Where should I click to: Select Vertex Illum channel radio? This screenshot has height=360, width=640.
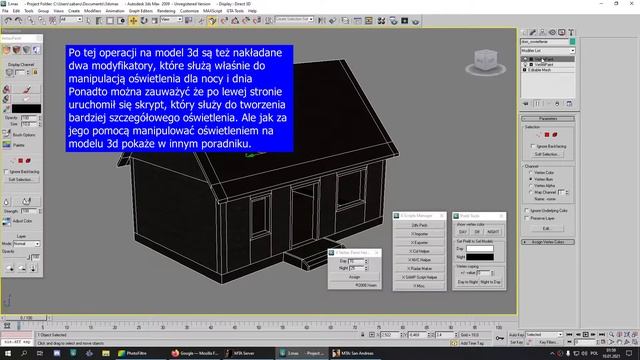coord(531,179)
